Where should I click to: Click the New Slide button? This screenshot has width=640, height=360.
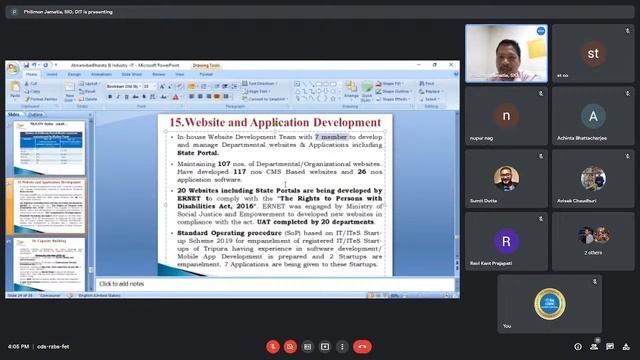point(69,91)
